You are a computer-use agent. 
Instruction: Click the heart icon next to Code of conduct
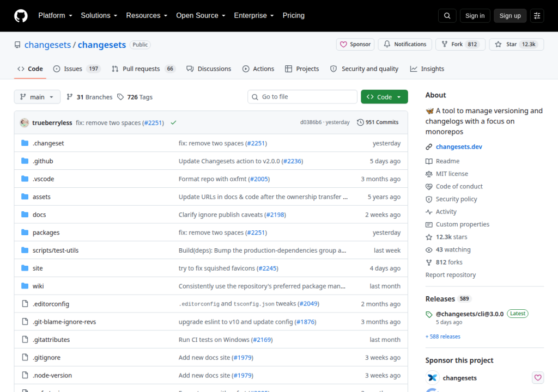pyautogui.click(x=429, y=186)
